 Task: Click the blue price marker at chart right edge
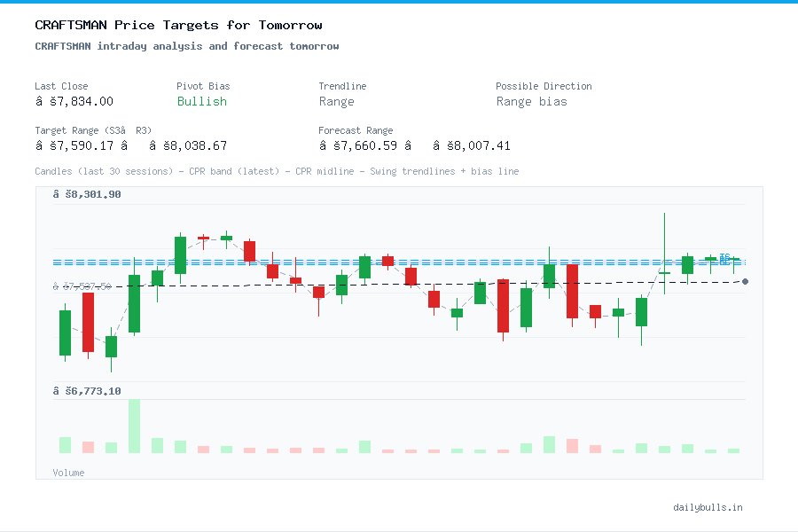click(x=725, y=259)
